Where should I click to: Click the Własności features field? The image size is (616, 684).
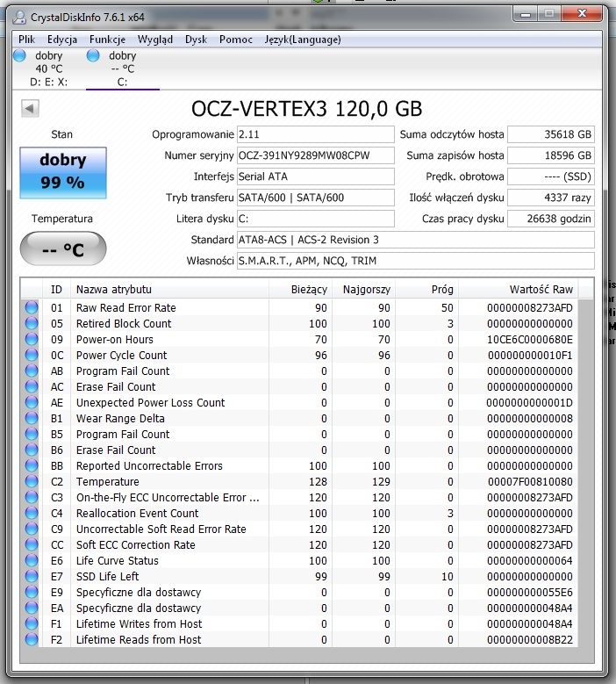[415, 261]
